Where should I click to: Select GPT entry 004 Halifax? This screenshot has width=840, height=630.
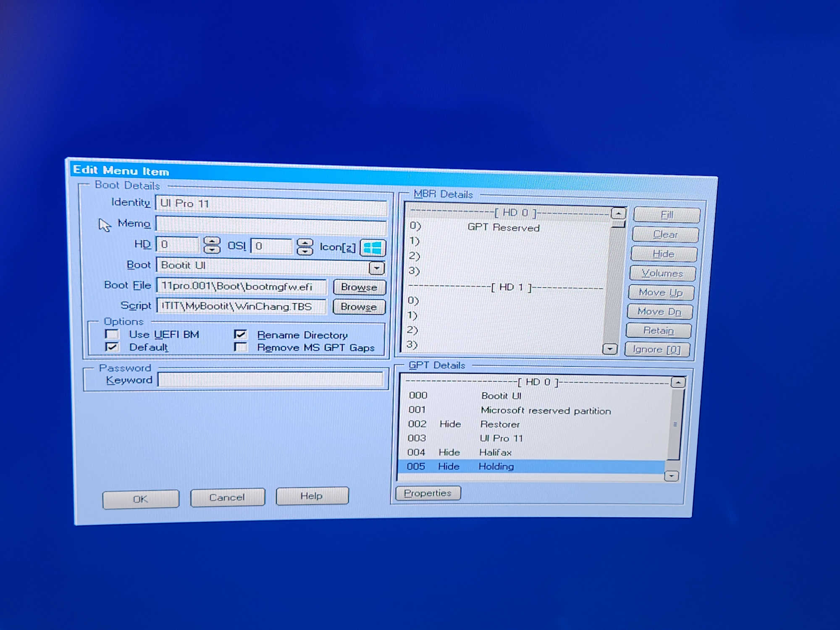tap(532, 452)
